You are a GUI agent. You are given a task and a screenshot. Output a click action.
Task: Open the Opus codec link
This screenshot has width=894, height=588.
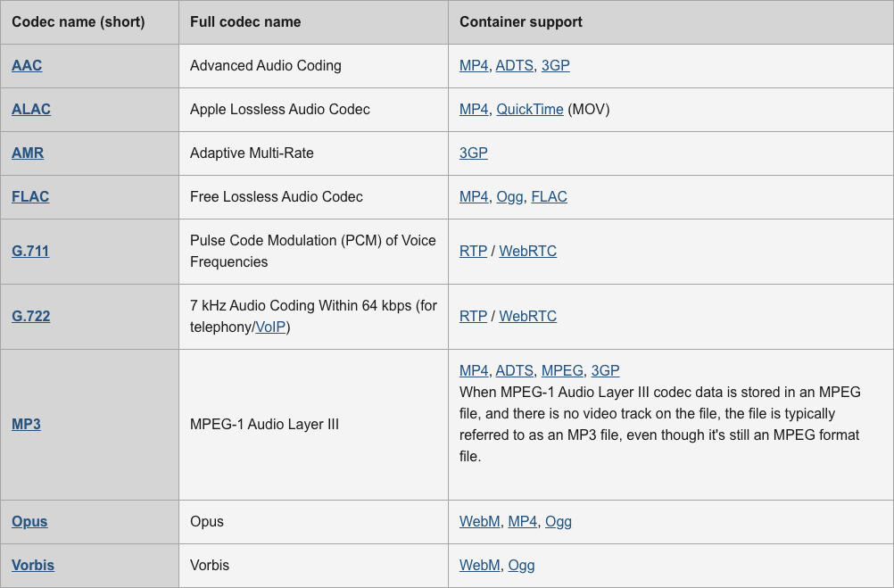click(x=29, y=522)
